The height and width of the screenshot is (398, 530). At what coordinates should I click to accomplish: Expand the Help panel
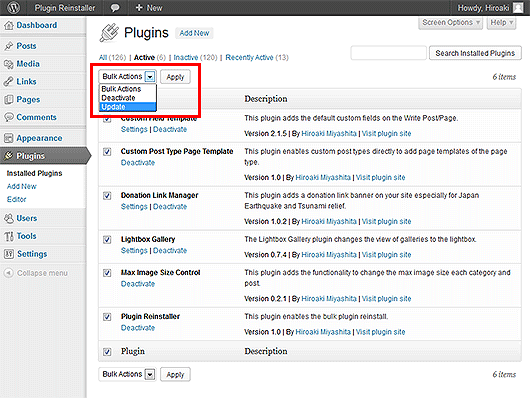502,23
